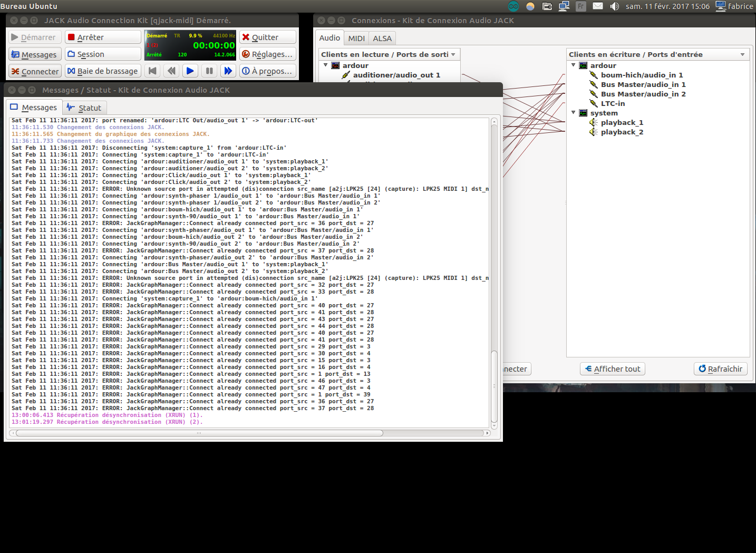The height and width of the screenshot is (553, 756).
Task: Pause the JACK transport
Action: [209, 71]
